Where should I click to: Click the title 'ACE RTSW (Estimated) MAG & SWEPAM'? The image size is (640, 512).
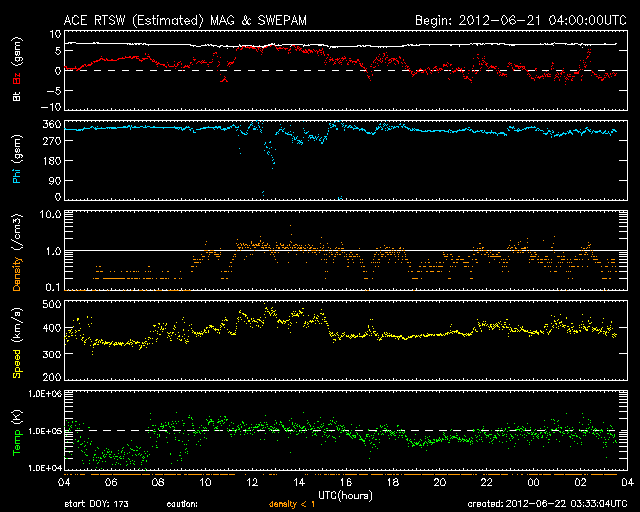click(x=185, y=20)
